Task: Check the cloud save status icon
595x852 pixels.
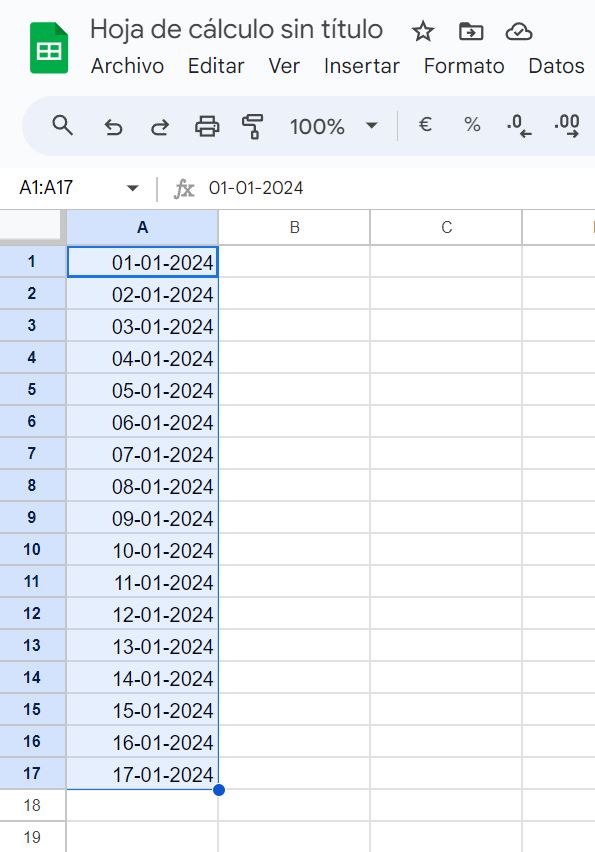Action: coord(518,32)
